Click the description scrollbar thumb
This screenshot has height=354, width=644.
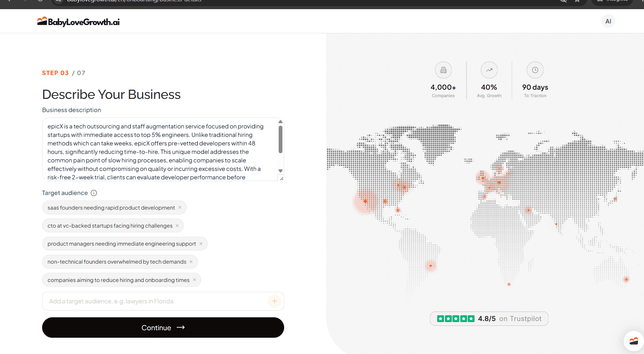tap(281, 139)
